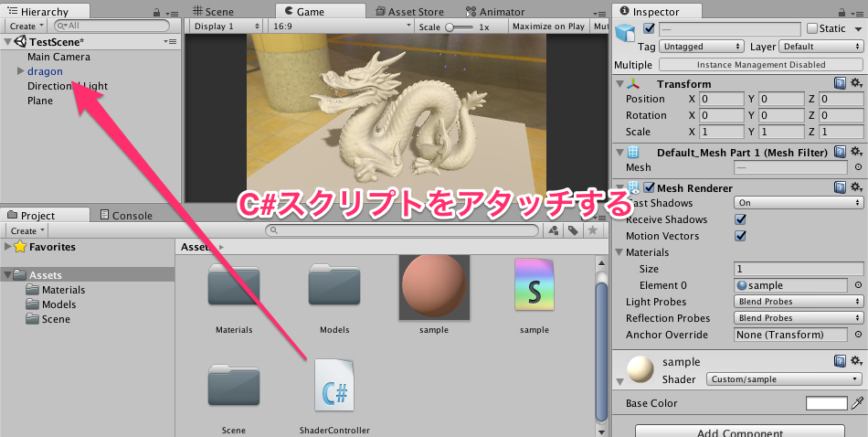Open the TestScene options menu

pyautogui.click(x=170, y=41)
